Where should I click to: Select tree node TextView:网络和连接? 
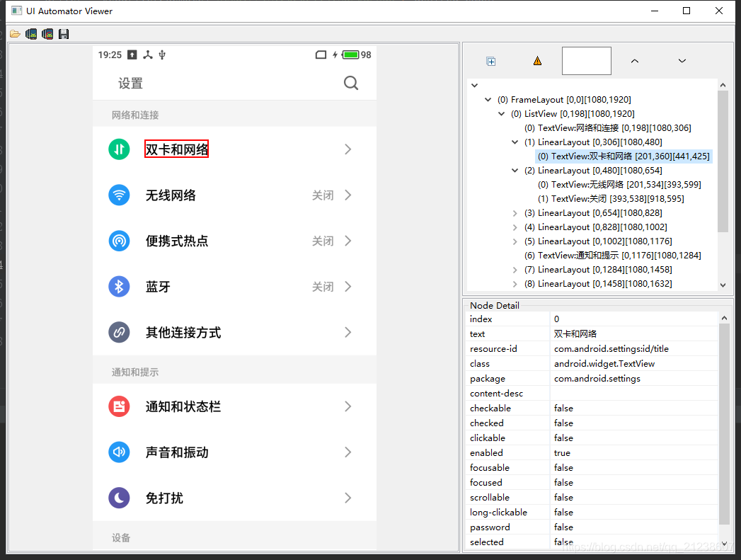coord(608,128)
